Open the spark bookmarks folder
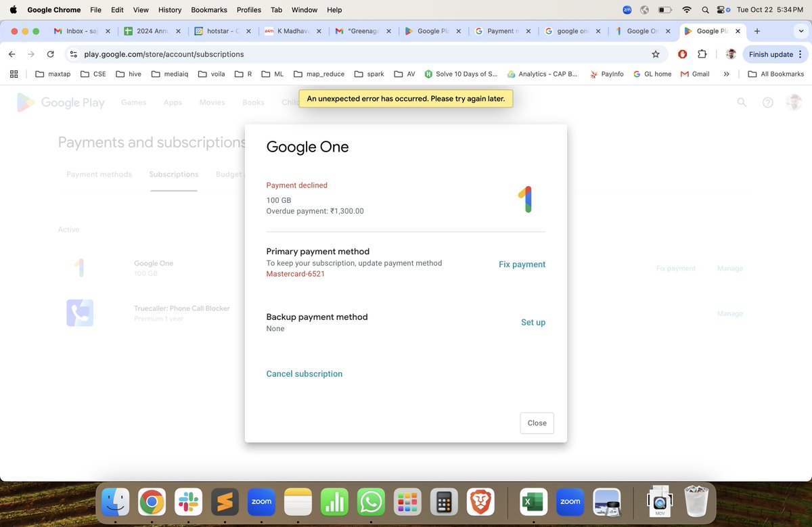Screen dimensions: 812x527 (369, 74)
